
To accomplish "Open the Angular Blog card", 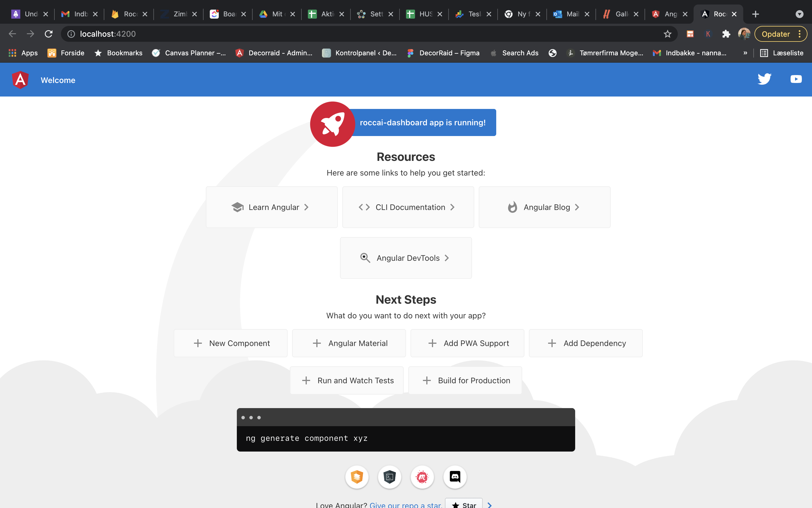I will pyautogui.click(x=544, y=207).
